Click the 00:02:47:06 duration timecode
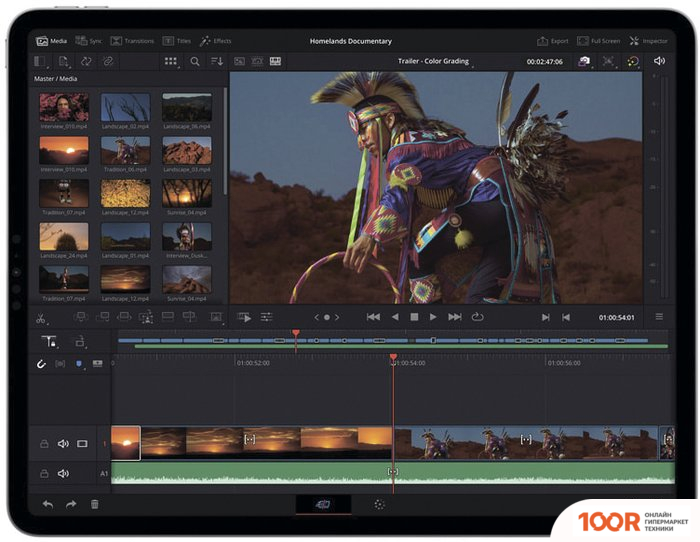The width and height of the screenshot is (700, 542). pyautogui.click(x=545, y=62)
